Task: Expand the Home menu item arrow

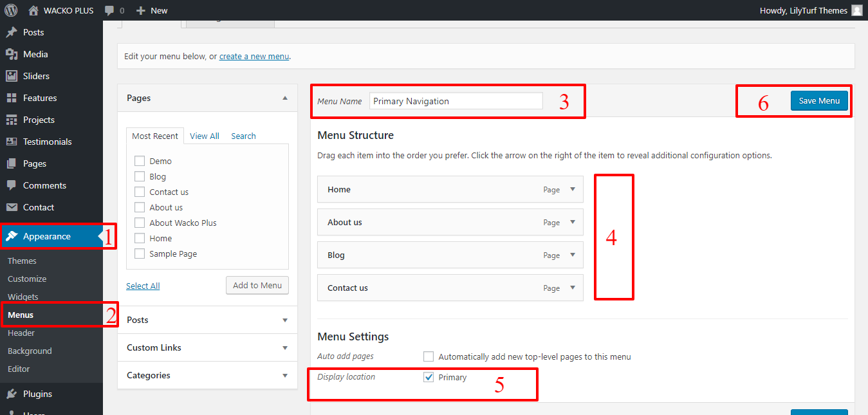Action: point(573,189)
